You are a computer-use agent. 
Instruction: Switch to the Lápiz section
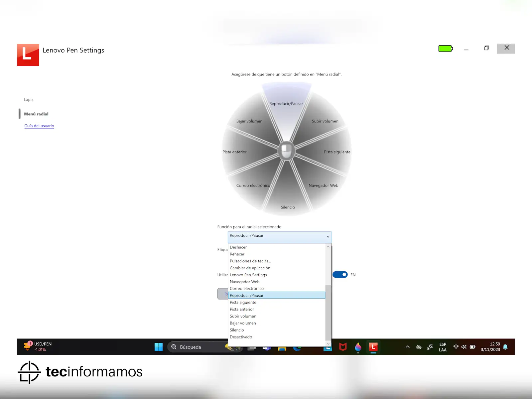(x=29, y=100)
